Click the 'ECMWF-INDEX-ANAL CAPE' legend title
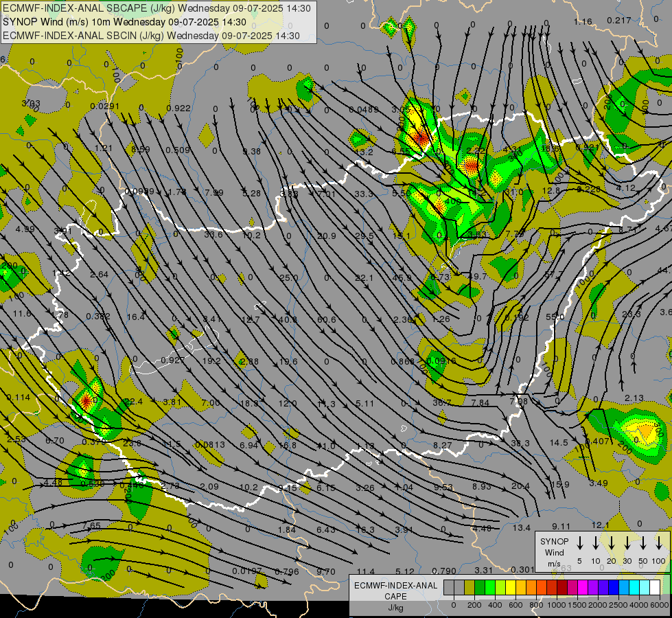The image size is (672, 618). [395, 591]
